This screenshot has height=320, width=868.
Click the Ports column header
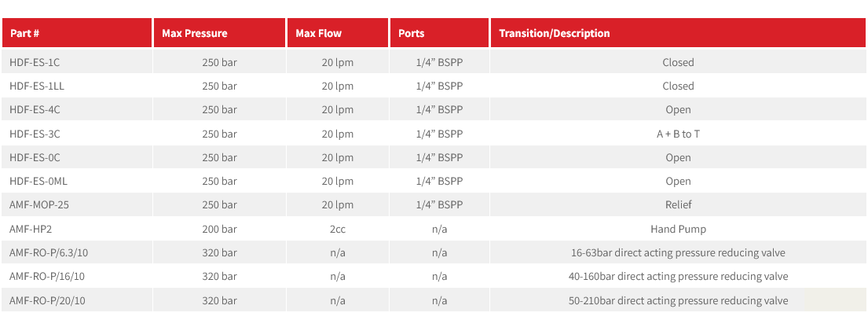(x=412, y=33)
